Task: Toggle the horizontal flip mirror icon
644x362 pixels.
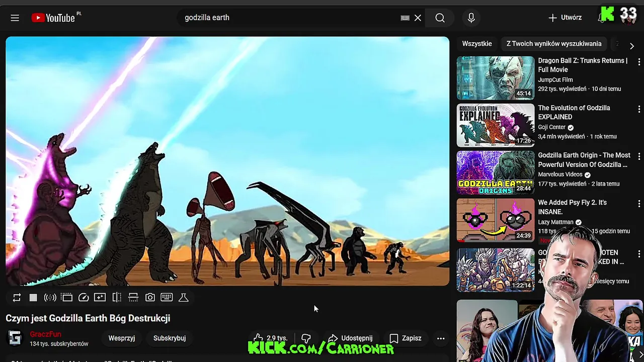Action: point(117,298)
